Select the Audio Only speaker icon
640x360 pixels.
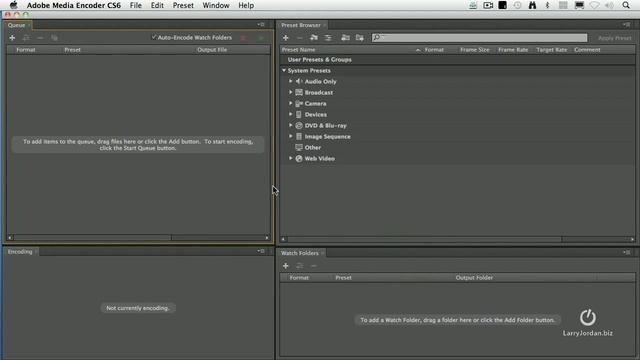click(x=299, y=81)
